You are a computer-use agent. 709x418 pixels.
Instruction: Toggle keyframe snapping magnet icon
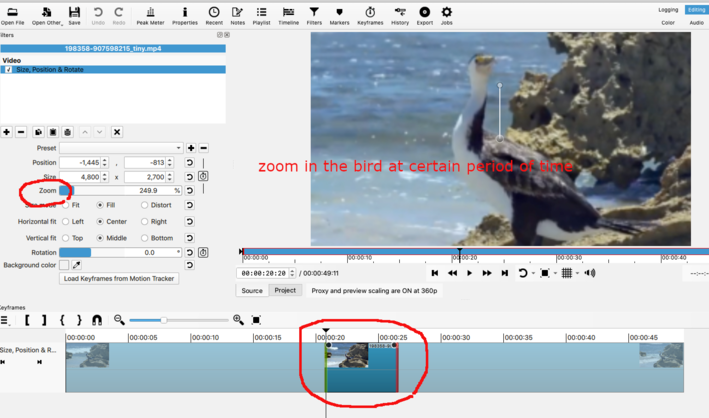tap(97, 320)
